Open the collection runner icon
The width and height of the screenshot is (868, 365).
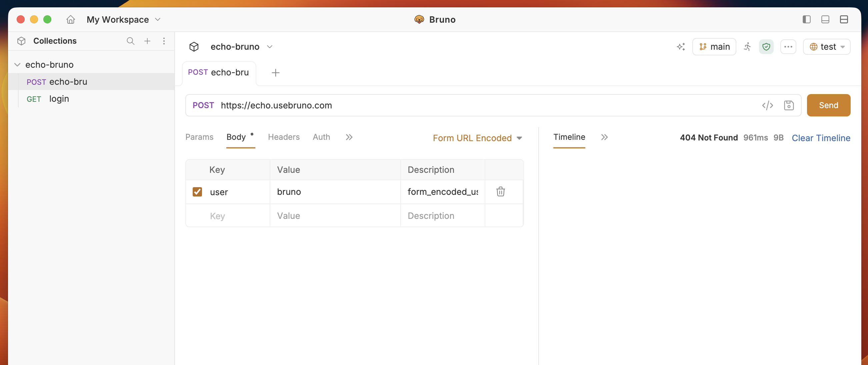pos(747,47)
